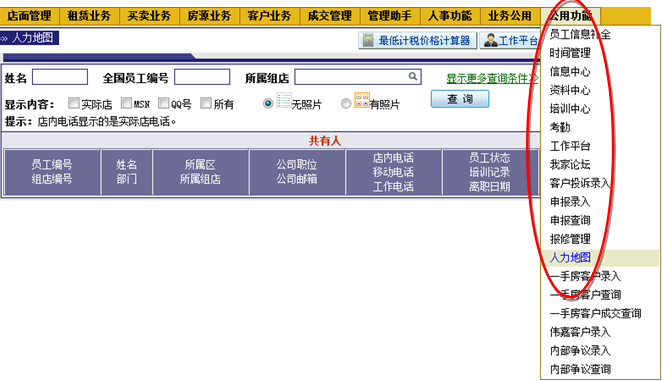The height and width of the screenshot is (381, 662).
Task: Open the 店面管理 menu
Action: [29, 16]
